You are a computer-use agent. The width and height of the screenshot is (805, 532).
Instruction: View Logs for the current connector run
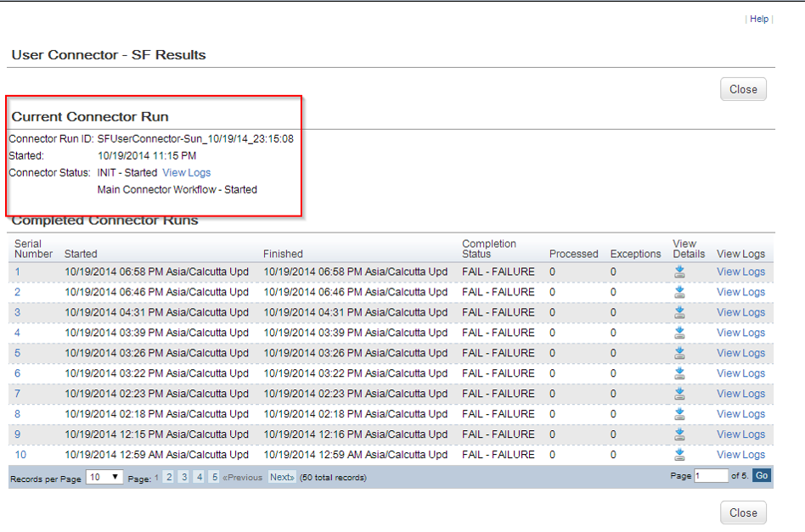186,173
